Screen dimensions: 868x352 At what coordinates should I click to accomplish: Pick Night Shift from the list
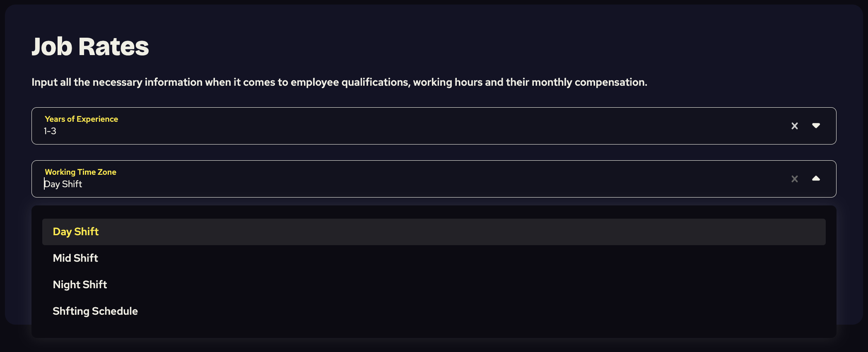(80, 284)
